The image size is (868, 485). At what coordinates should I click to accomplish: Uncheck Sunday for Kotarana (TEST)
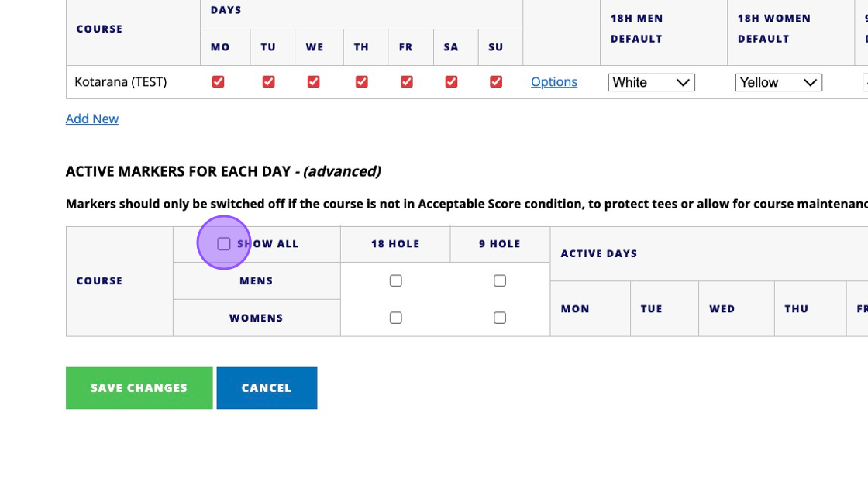pyautogui.click(x=496, y=81)
